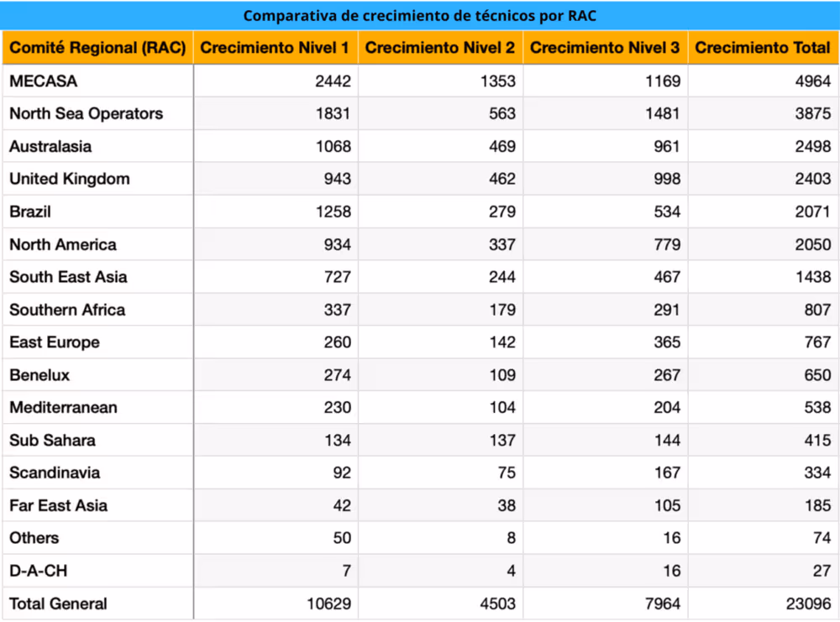This screenshot has width=840, height=622.
Task: Select North America Nivel 3 value 779
Action: (x=667, y=244)
